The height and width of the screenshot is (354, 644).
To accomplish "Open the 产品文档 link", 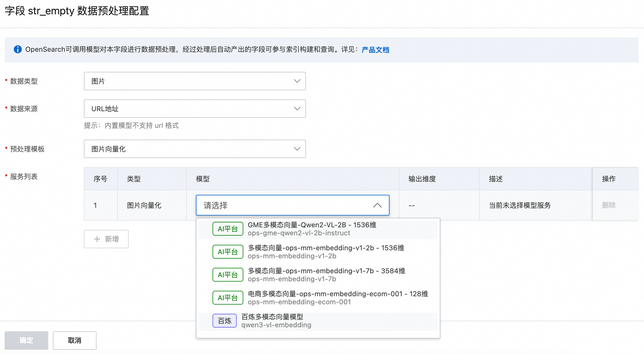I will pos(375,50).
